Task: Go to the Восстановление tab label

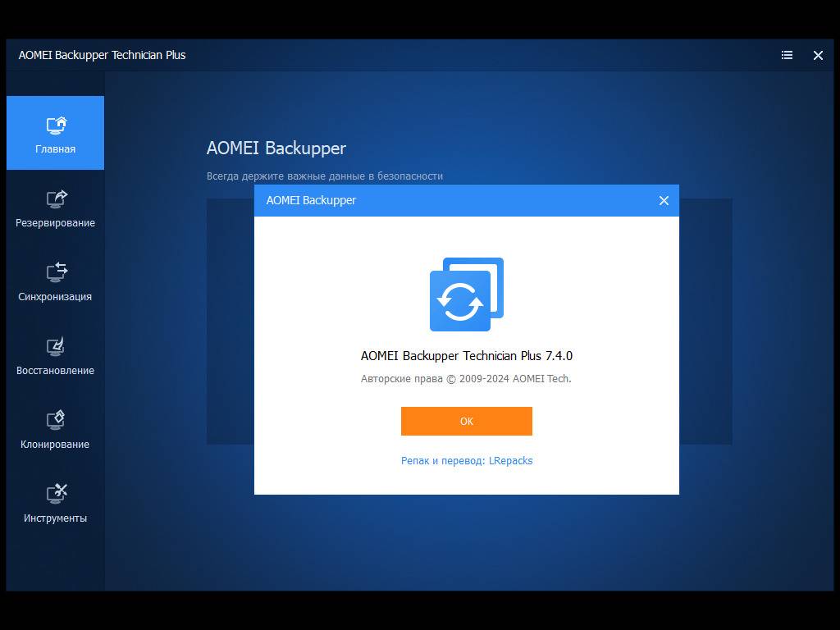Action: coord(55,371)
